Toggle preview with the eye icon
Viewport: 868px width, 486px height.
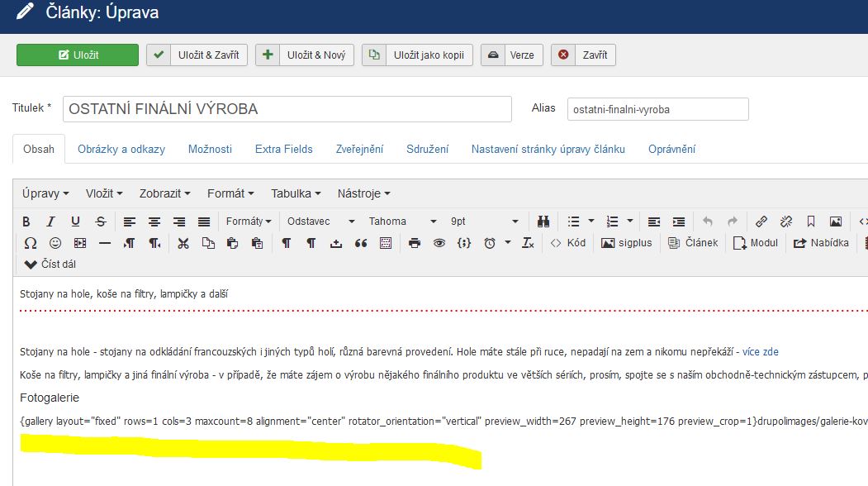point(439,243)
